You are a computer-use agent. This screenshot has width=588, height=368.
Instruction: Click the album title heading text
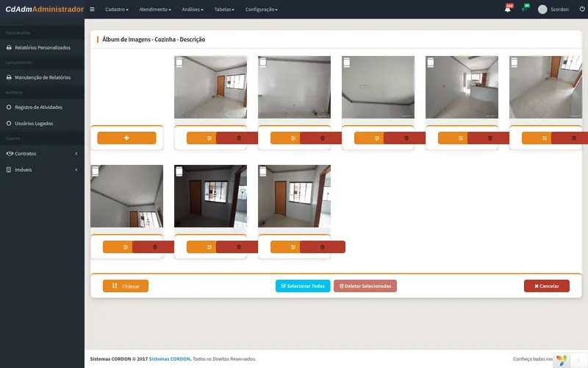pos(154,40)
